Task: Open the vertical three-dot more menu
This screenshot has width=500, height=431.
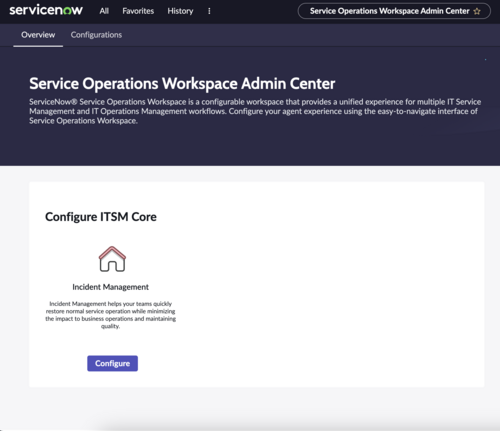Action: (209, 11)
